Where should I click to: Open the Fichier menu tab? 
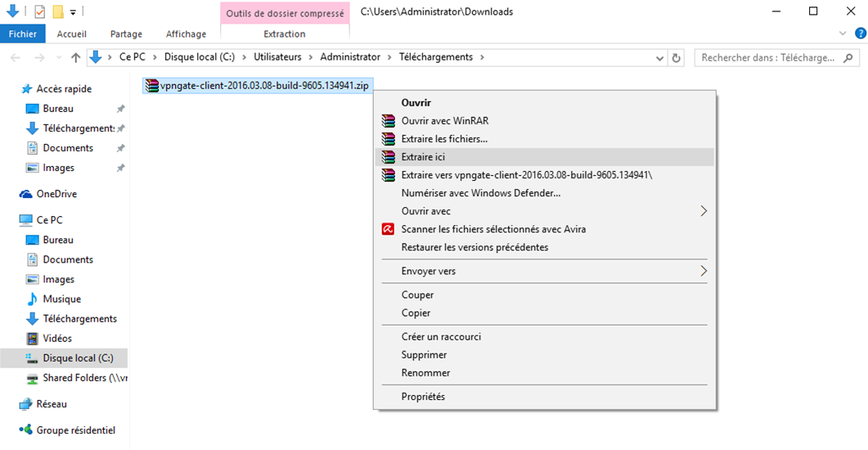pos(23,34)
